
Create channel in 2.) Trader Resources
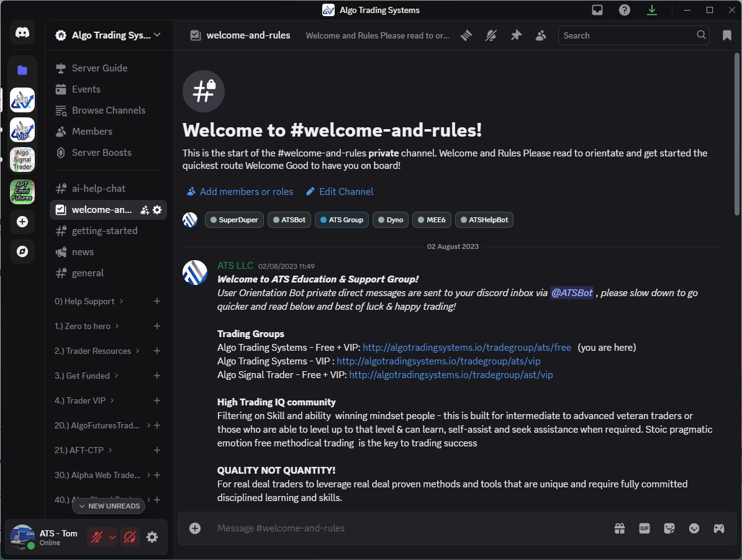[157, 351]
